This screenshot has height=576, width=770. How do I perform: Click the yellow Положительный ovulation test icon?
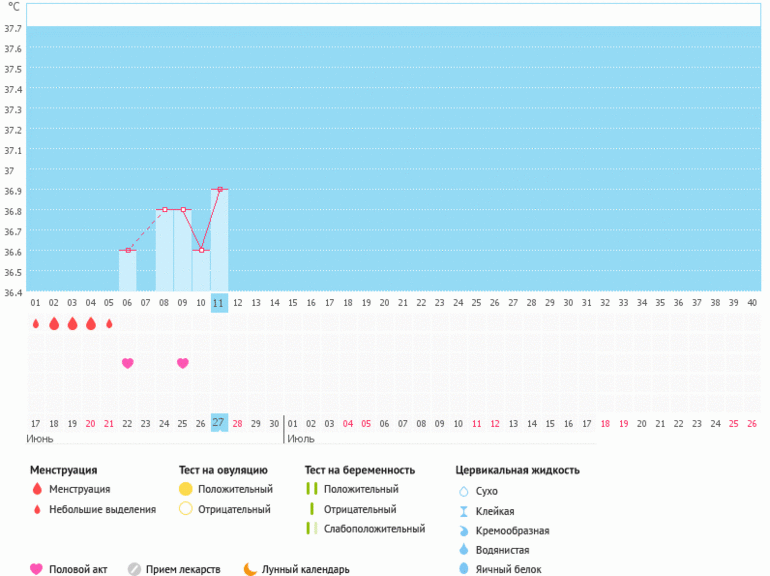point(185,489)
